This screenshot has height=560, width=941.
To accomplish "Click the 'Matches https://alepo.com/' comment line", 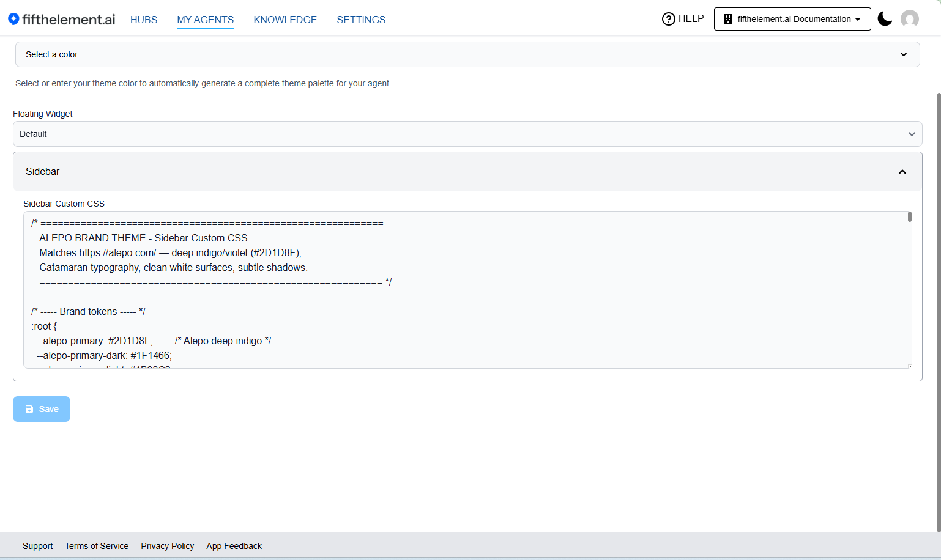I will click(171, 252).
